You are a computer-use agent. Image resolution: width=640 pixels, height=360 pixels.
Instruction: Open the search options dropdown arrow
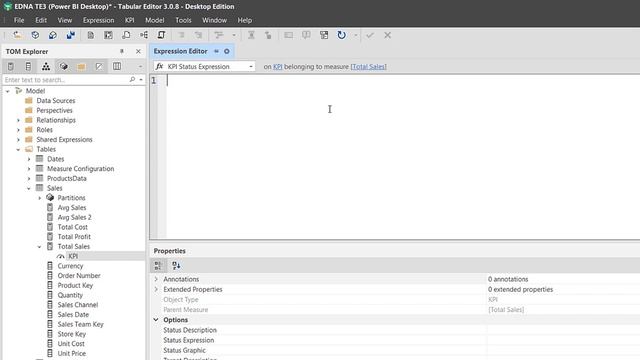click(x=141, y=80)
